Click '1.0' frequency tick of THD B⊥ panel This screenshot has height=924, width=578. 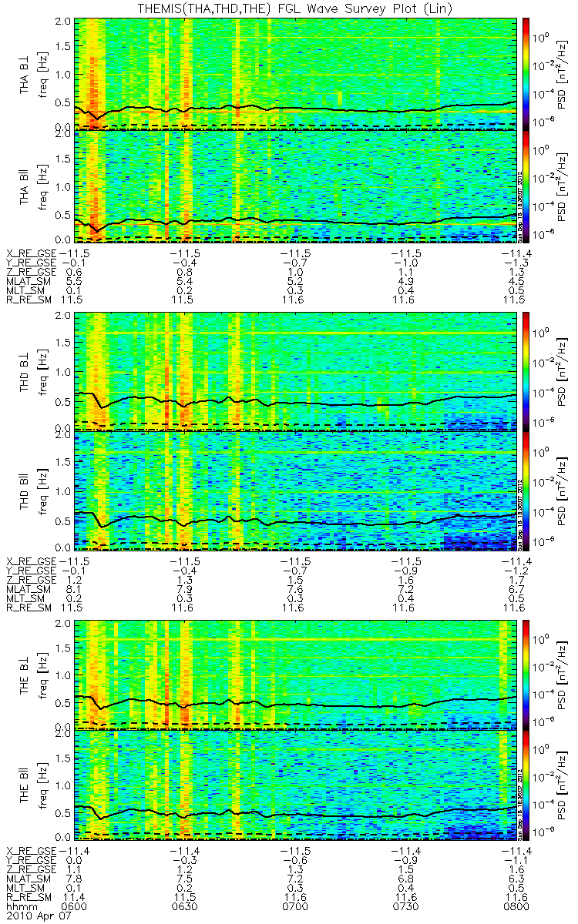[63, 372]
